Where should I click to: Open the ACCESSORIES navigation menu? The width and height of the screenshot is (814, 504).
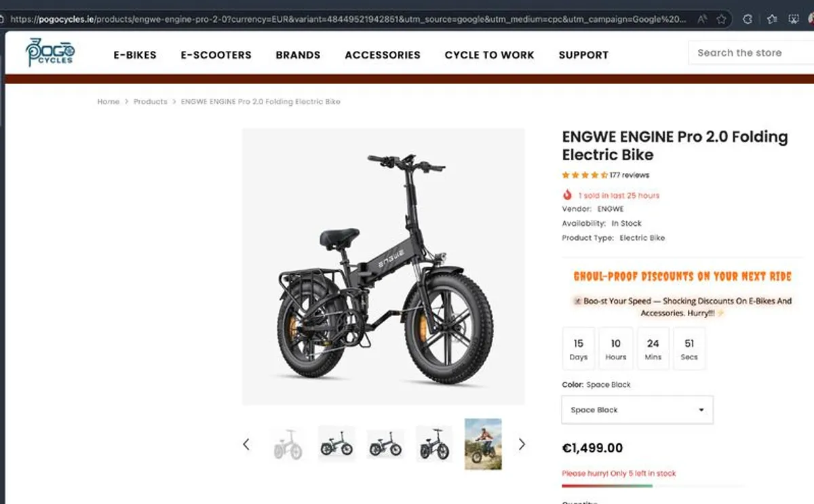383,55
